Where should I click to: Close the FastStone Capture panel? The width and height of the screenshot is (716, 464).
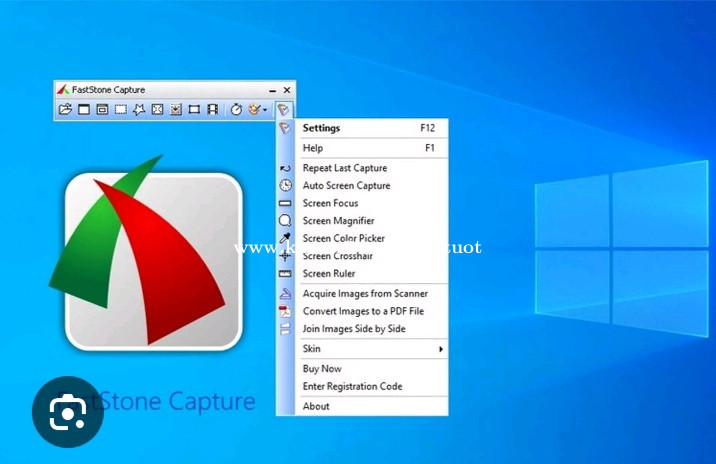[x=287, y=90]
